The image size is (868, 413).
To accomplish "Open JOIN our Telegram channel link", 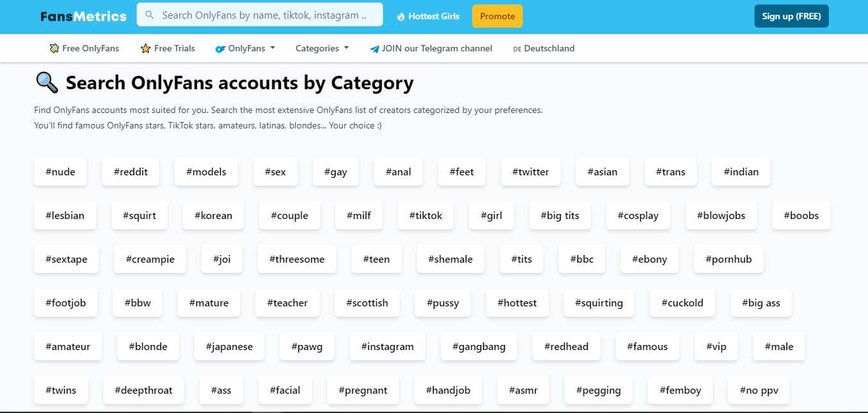I will coord(431,48).
